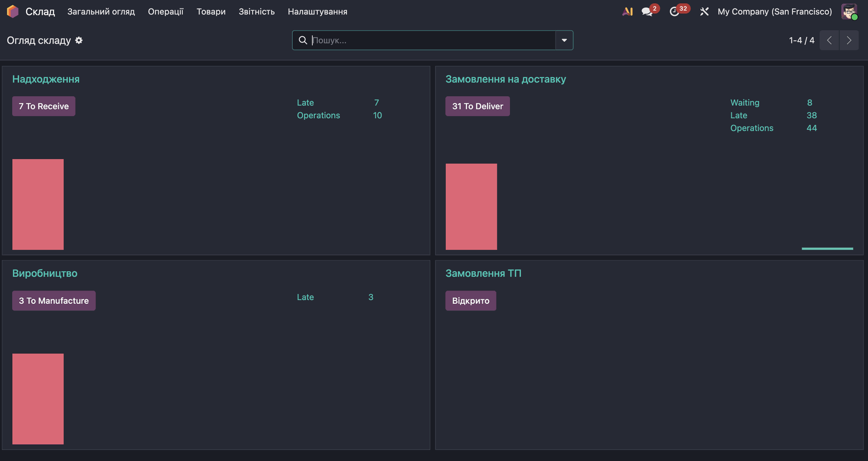Open the activities clock icon

tap(674, 12)
